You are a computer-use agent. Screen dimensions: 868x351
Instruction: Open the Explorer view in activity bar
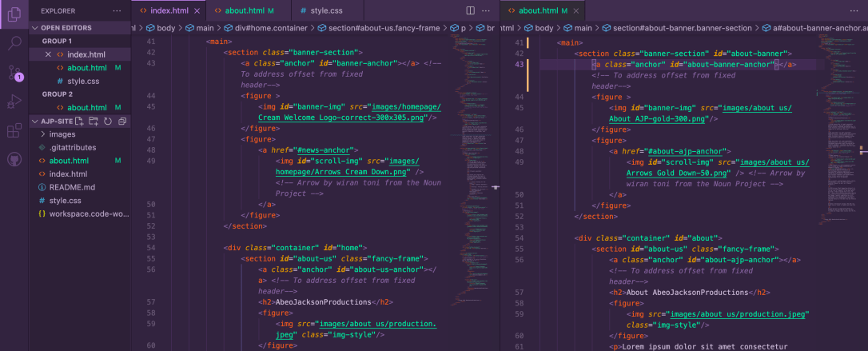14,14
